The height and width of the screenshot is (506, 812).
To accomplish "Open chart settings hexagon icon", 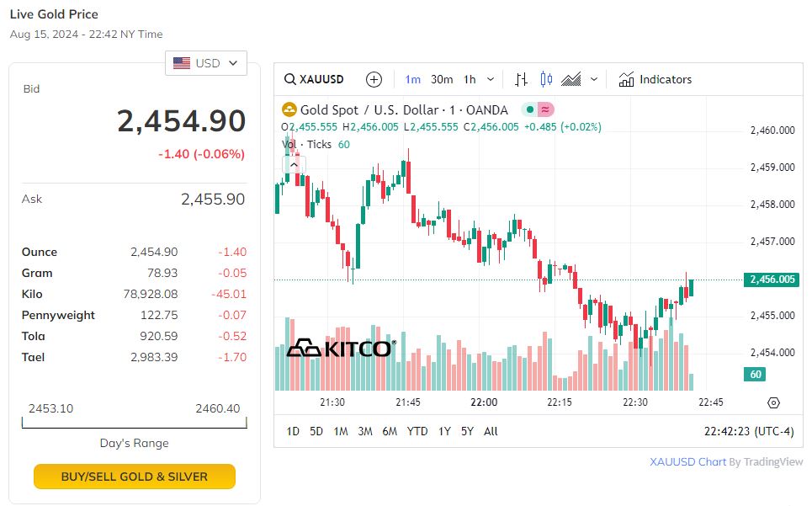I will [x=773, y=403].
